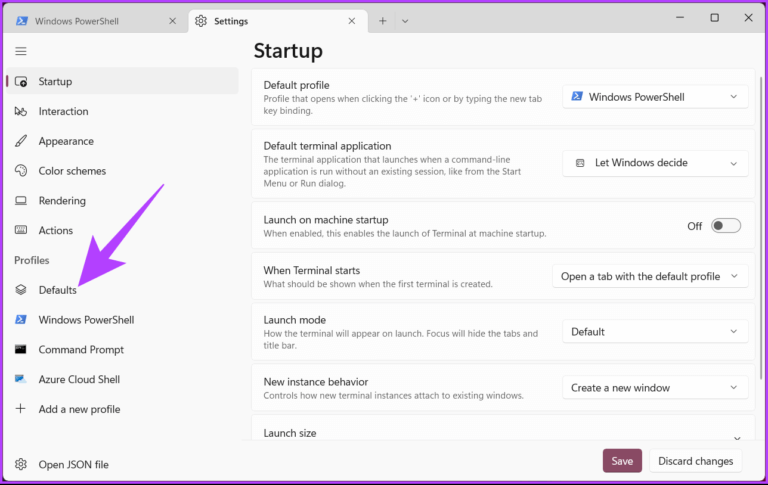Expand the Launch size section
The height and width of the screenshot is (485, 768).
pos(503,429)
